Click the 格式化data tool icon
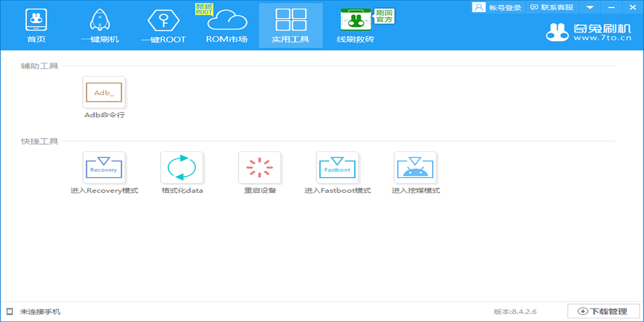 [x=182, y=167]
